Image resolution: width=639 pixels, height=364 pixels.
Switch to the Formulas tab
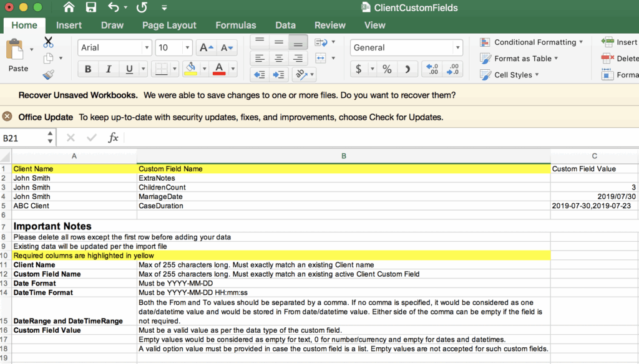tap(235, 25)
